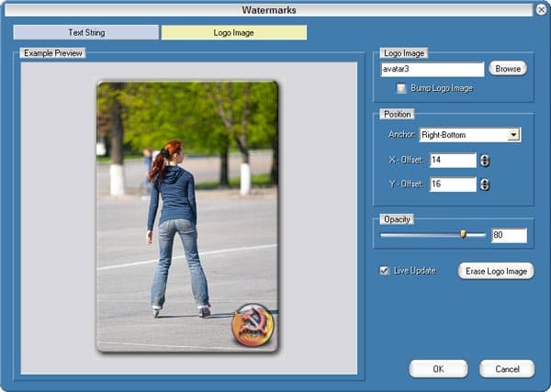Open the Anchor Right-Bottom dropdown
The width and height of the screenshot is (551, 392).
coord(470,135)
